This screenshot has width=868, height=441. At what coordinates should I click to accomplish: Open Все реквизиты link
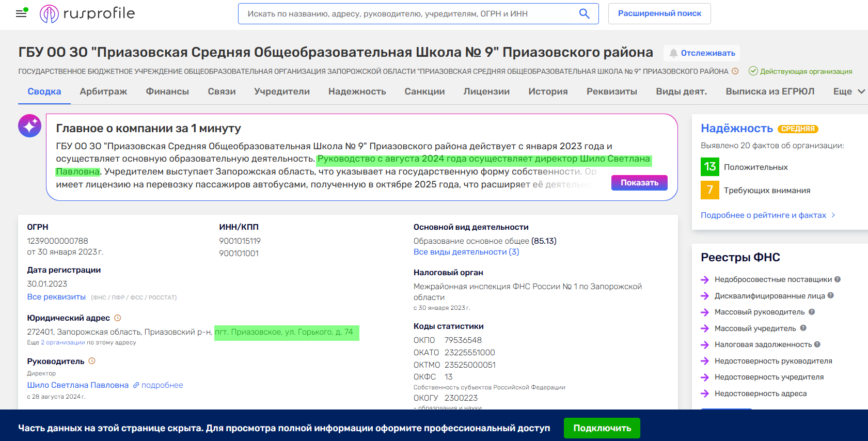coord(56,297)
